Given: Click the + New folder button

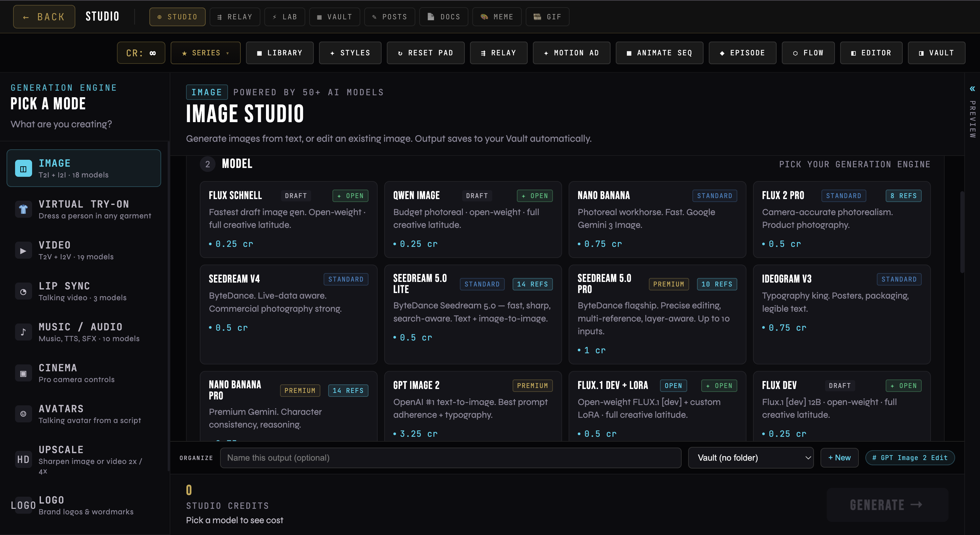Looking at the screenshot, I should coord(839,458).
